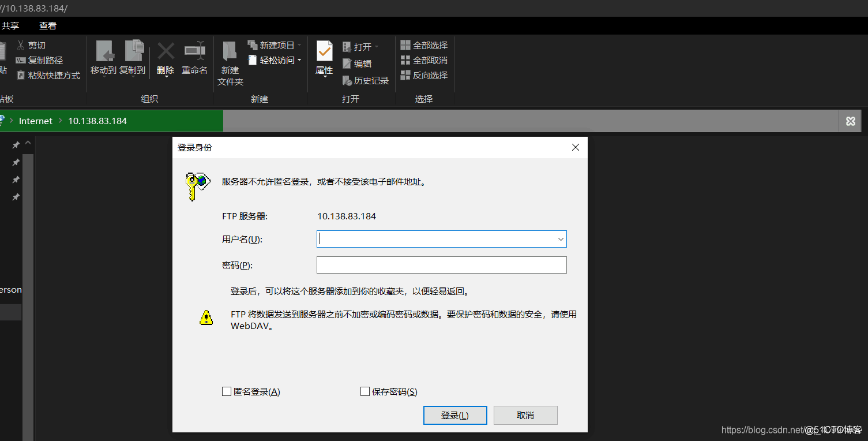Click the New folder (新建文件夹) icon
868x441 pixels.
[x=230, y=51]
